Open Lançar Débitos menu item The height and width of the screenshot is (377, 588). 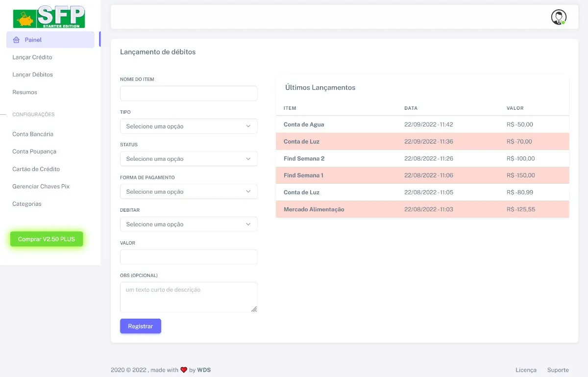tap(32, 75)
